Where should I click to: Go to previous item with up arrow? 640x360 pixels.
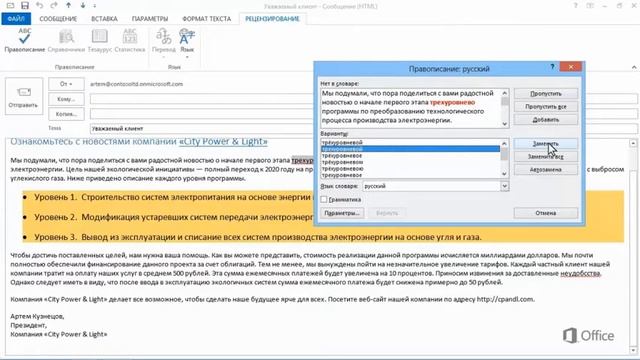69,6
